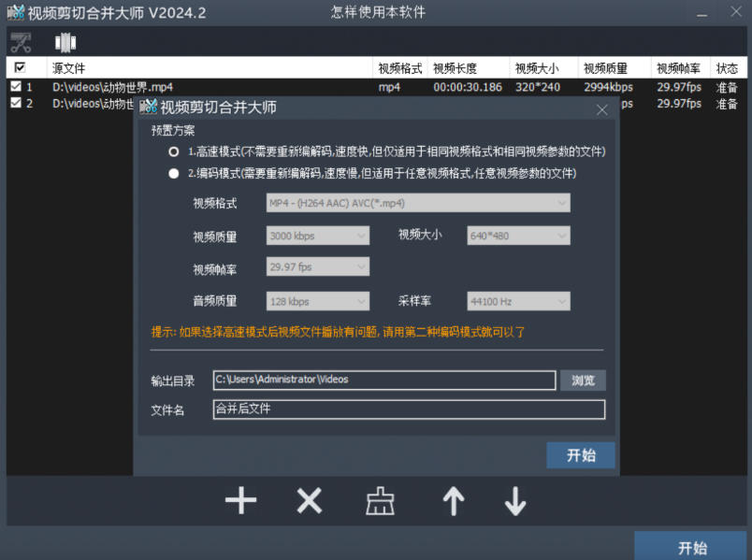
Task: Click the 状态 column header
Action: click(x=728, y=67)
